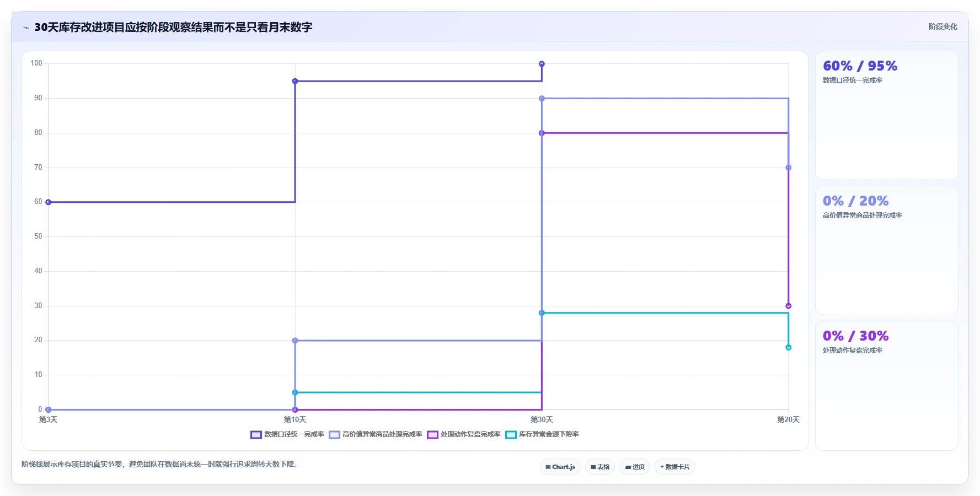The image size is (980, 496).
Task: Click legend label 处理动作复盘完成率
Action: pos(470,434)
